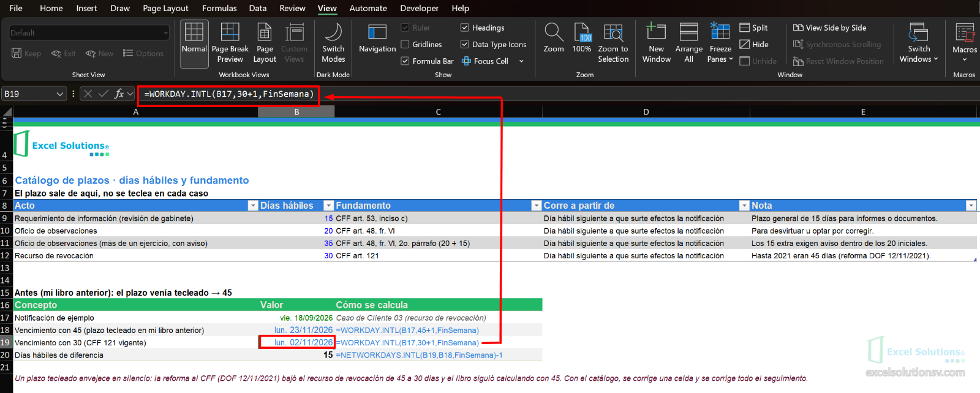The height and width of the screenshot is (393, 980).
Task: Open the Navigation pane
Action: (x=377, y=40)
